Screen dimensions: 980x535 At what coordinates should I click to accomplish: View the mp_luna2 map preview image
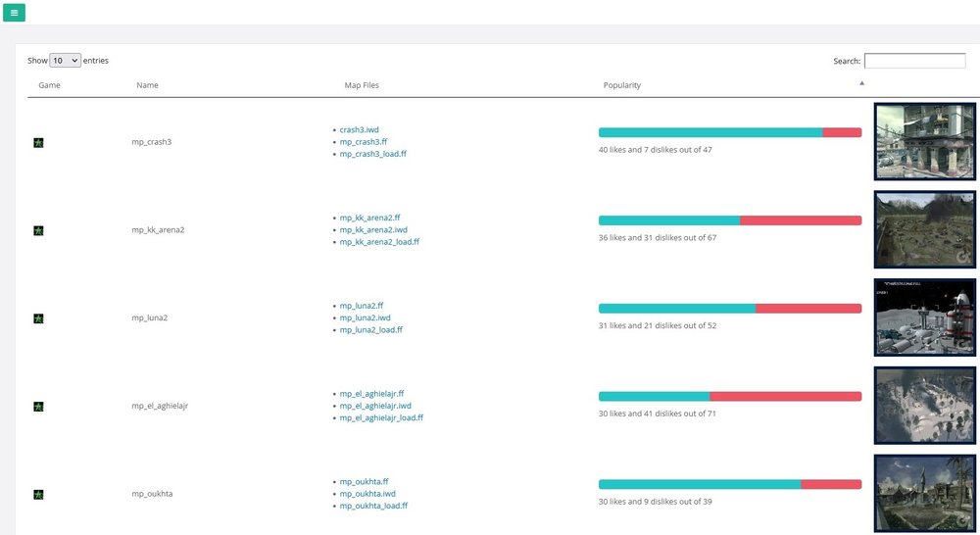pos(924,317)
